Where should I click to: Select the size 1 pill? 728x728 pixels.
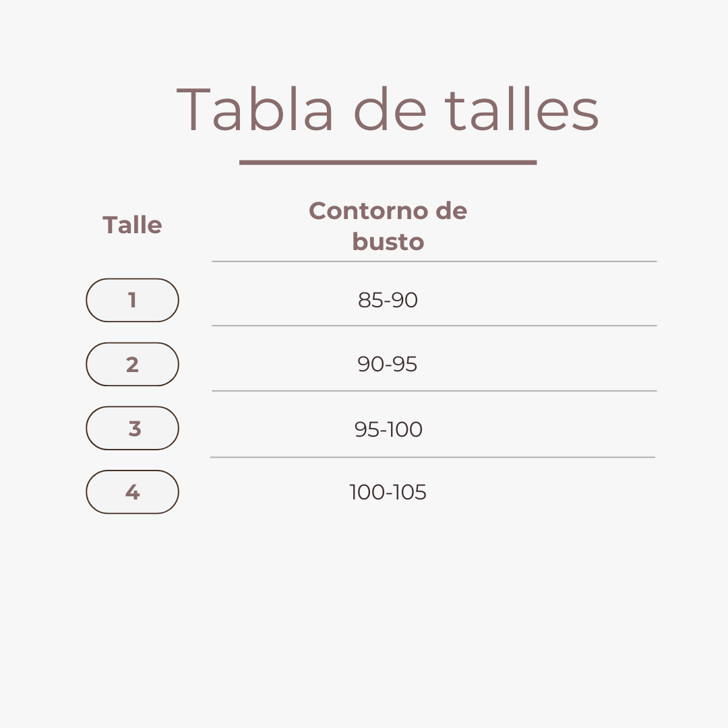[x=132, y=300]
